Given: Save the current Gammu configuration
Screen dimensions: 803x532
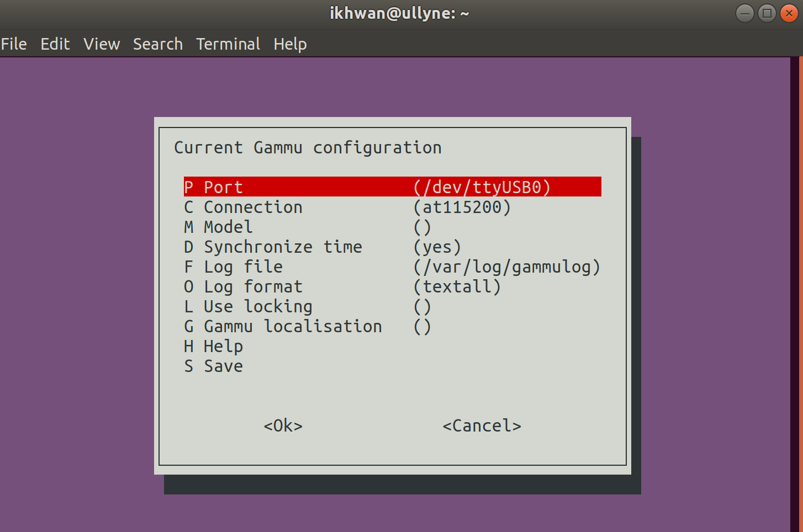Looking at the screenshot, I should coord(223,366).
